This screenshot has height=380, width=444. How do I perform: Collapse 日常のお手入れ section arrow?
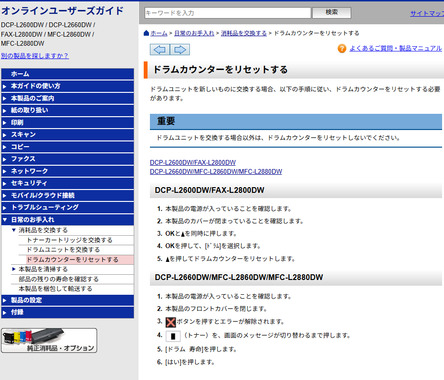[5, 220]
